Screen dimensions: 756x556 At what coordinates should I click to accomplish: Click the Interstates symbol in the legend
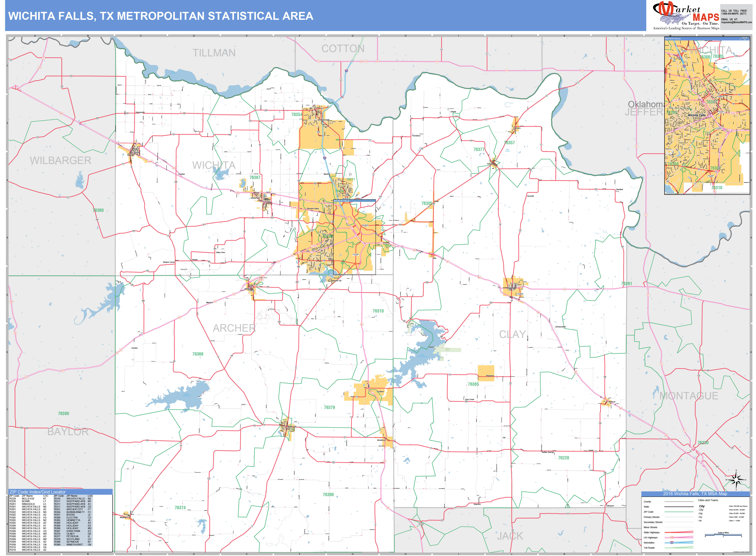click(679, 542)
